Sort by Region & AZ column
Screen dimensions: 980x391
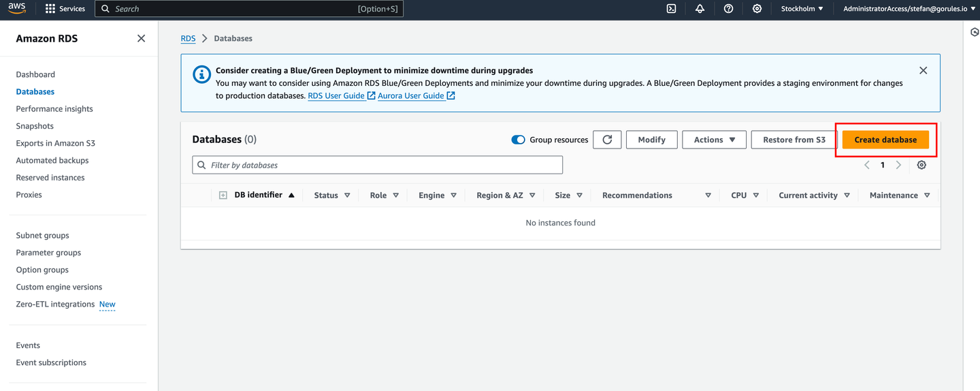tap(506, 195)
